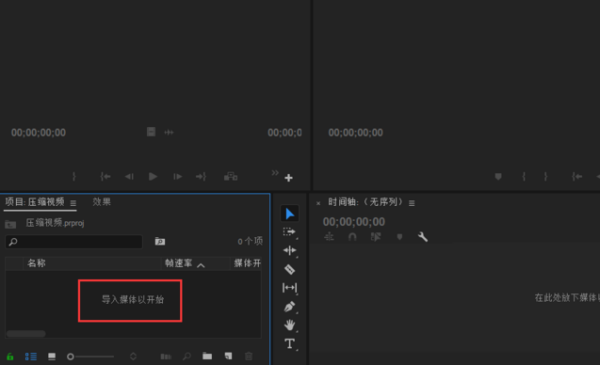Toggle linked selection in timeline
Screen dimensions: 600x365
click(376, 237)
